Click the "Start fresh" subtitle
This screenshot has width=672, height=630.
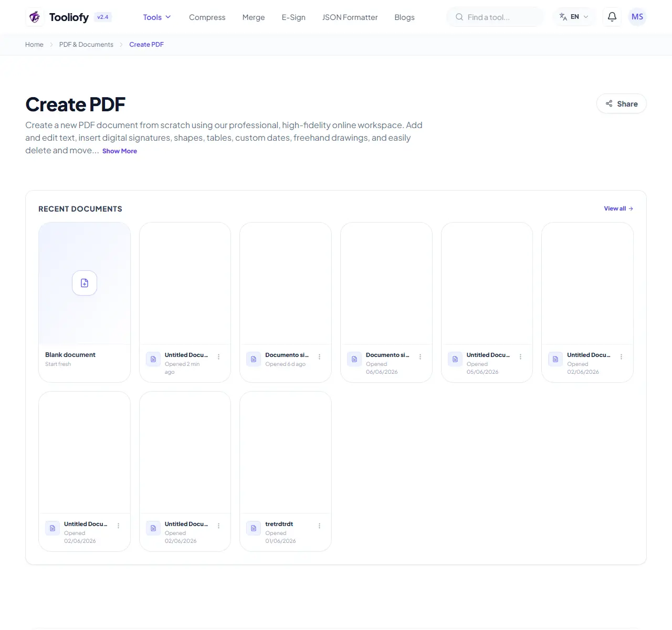[58, 364]
